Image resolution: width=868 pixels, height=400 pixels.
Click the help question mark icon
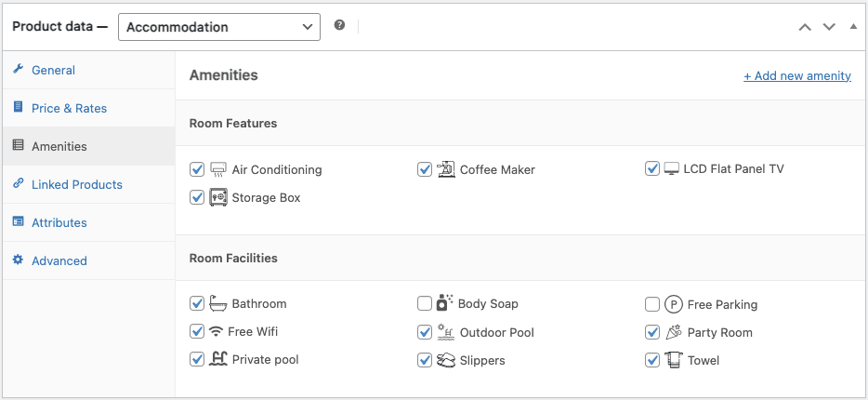click(x=339, y=26)
